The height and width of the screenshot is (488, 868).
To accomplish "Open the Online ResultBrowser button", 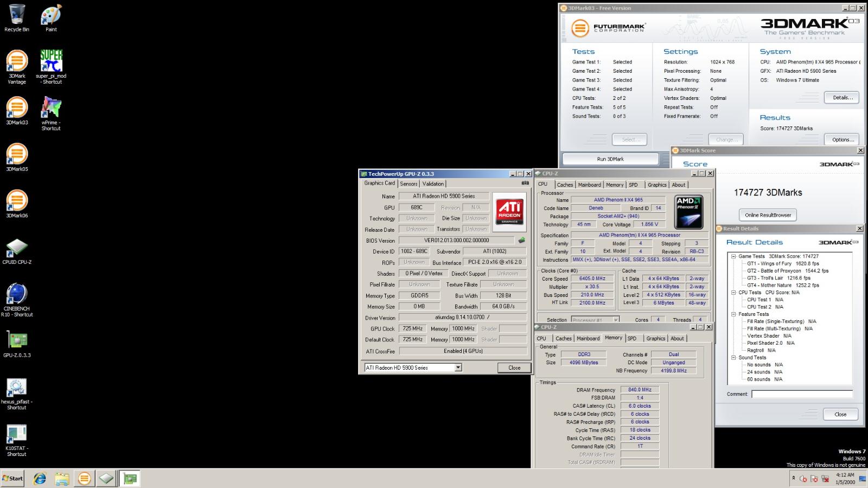I will coord(768,215).
